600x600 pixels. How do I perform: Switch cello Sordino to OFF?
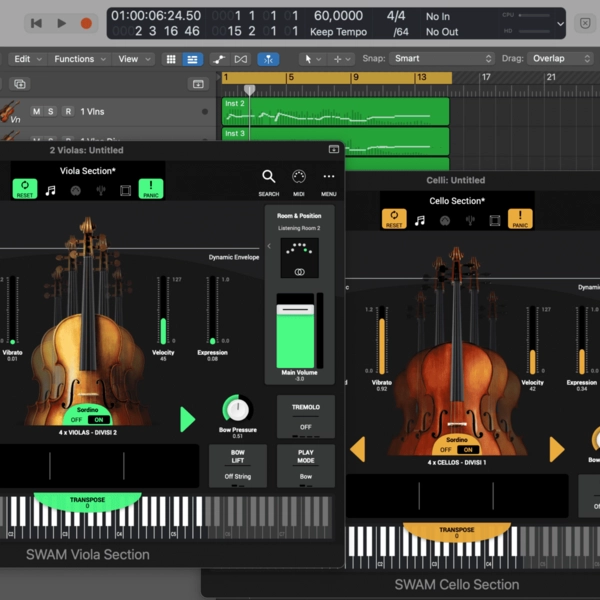click(446, 450)
